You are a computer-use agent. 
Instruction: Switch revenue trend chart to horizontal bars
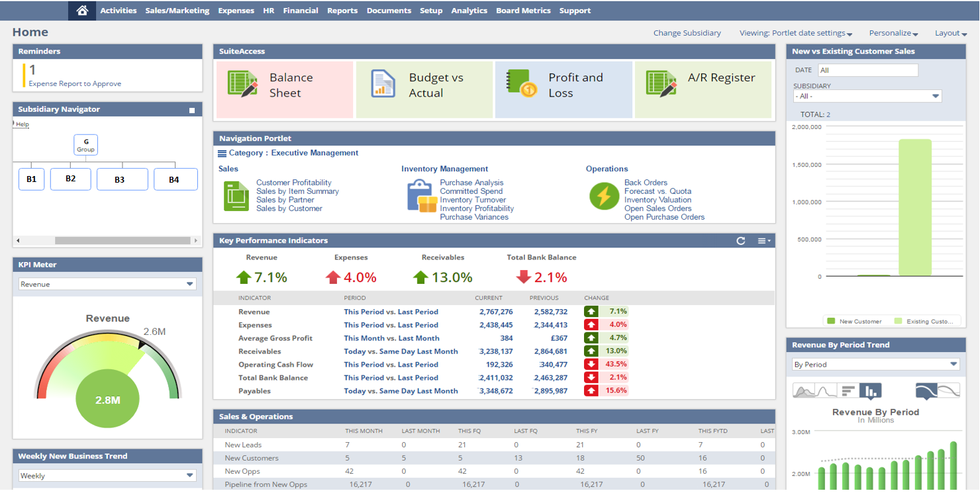[x=848, y=391]
